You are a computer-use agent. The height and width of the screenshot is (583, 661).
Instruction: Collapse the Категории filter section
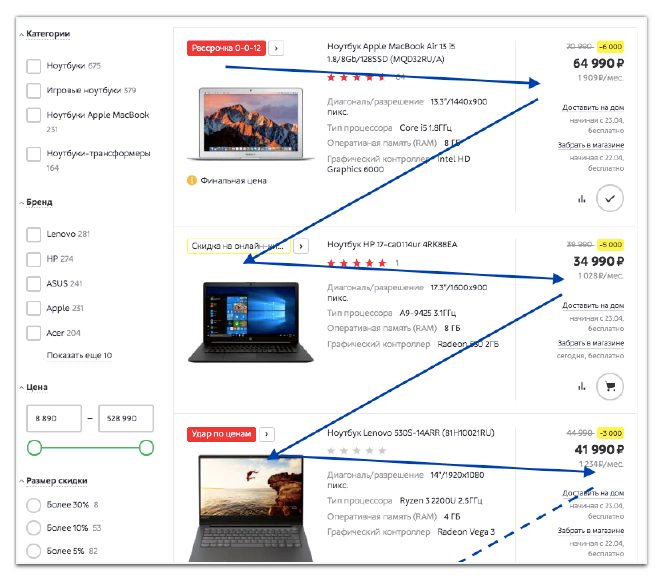coord(22,34)
